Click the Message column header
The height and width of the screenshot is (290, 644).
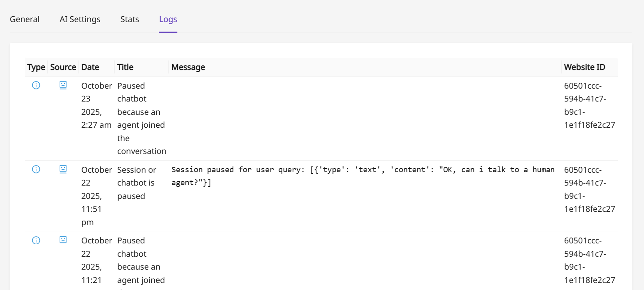click(x=188, y=67)
